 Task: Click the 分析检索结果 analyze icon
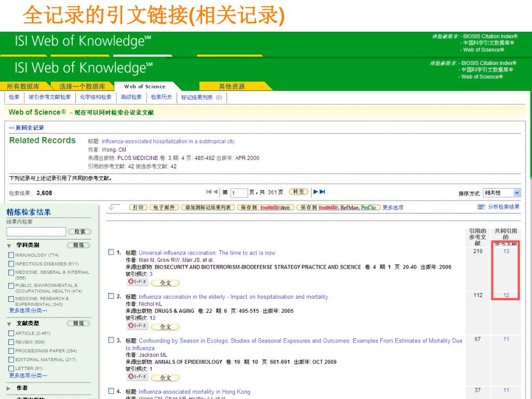(481, 207)
